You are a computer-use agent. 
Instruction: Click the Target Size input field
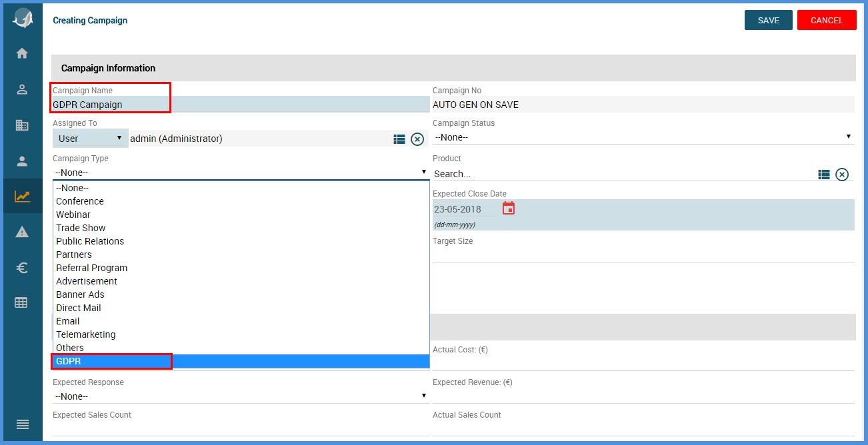click(643, 254)
